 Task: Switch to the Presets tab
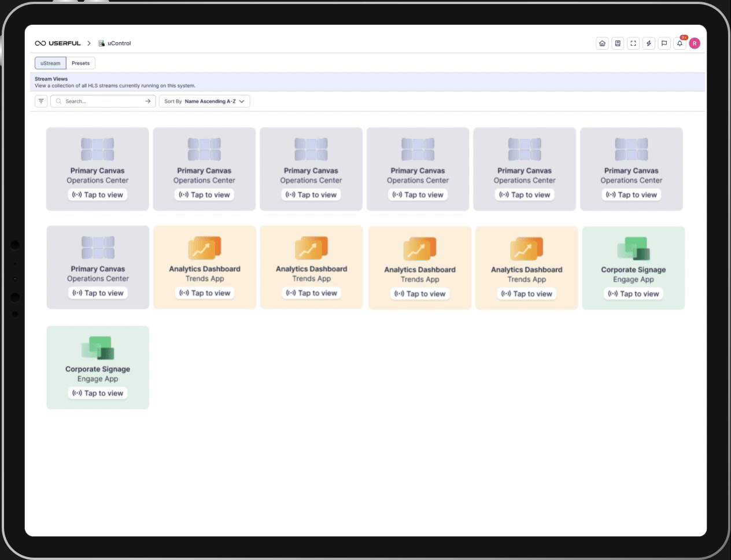point(81,63)
